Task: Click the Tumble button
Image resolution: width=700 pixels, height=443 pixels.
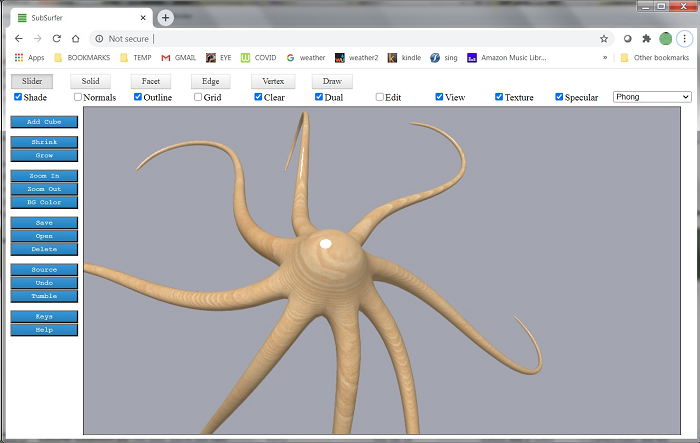Action: (44, 296)
